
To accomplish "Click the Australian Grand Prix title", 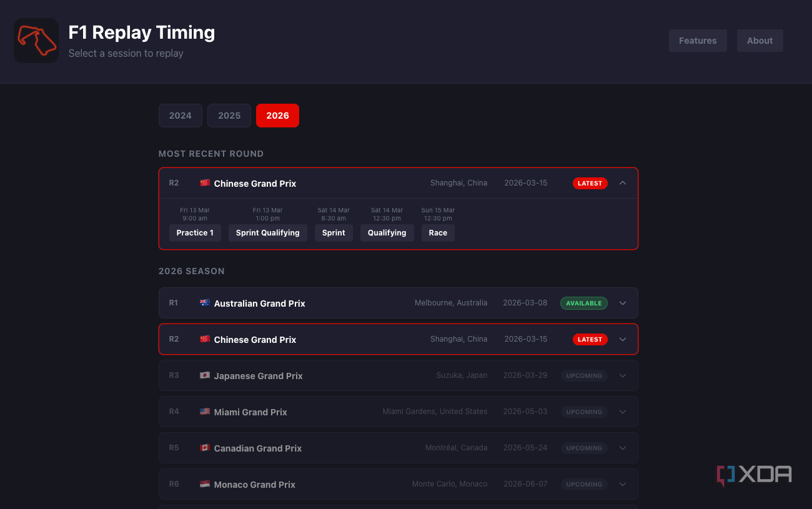I will pos(260,304).
